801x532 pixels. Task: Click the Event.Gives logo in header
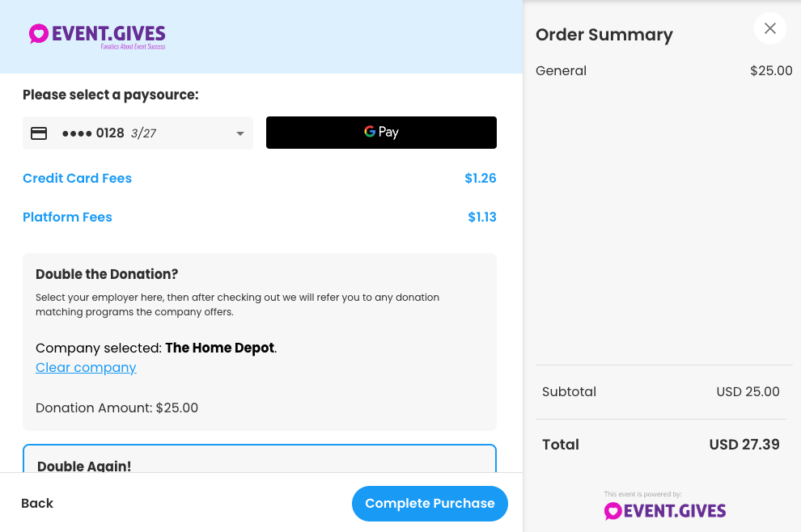[97, 36]
